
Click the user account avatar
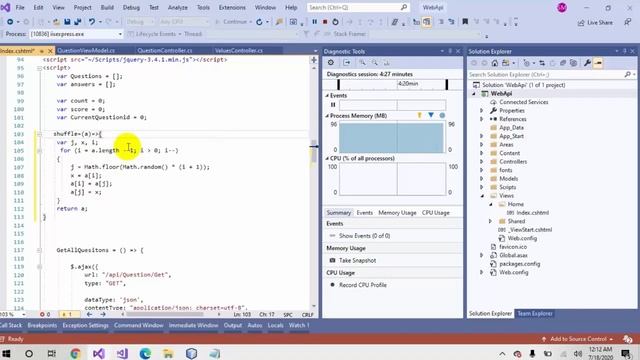pos(562,7)
